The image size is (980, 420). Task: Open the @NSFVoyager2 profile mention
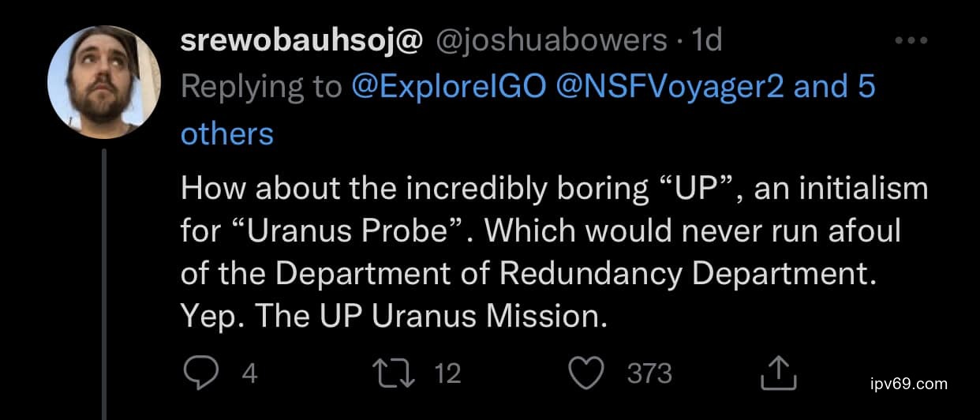tap(671, 87)
